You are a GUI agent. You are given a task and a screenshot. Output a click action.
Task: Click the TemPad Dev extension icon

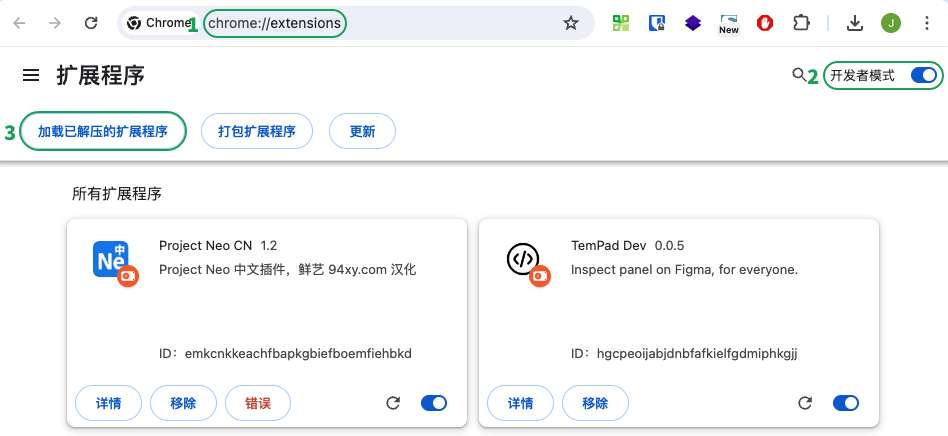pyautogui.click(x=524, y=259)
